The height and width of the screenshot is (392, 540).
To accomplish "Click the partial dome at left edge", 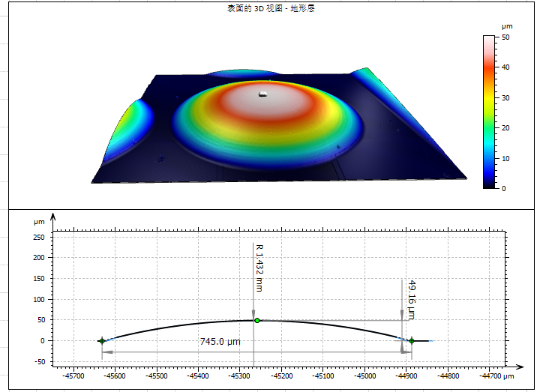I will (x=128, y=131).
